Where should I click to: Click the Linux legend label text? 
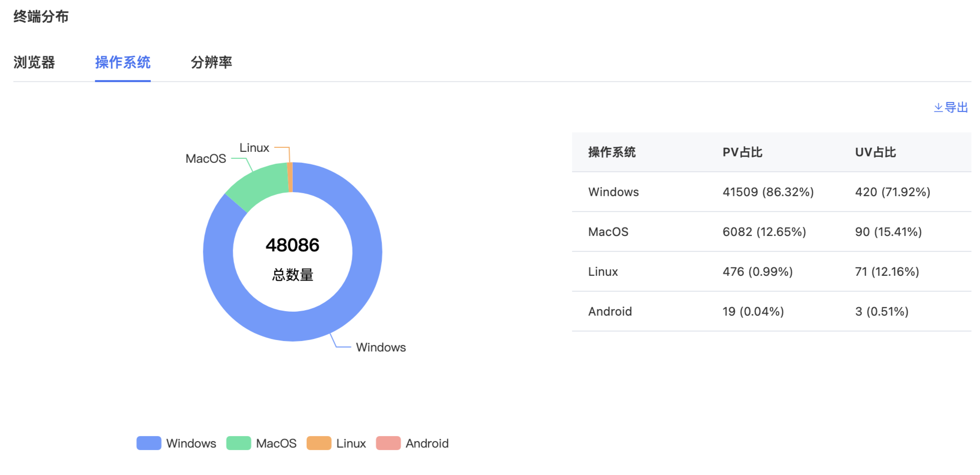click(351, 444)
